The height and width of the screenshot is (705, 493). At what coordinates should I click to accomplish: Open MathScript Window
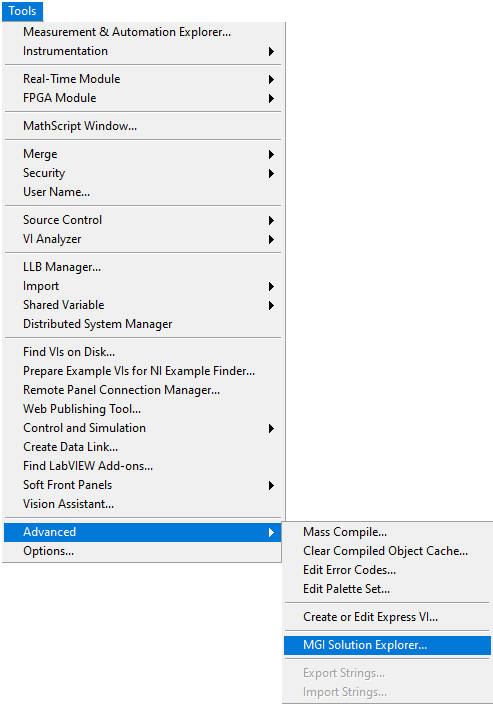click(142, 126)
